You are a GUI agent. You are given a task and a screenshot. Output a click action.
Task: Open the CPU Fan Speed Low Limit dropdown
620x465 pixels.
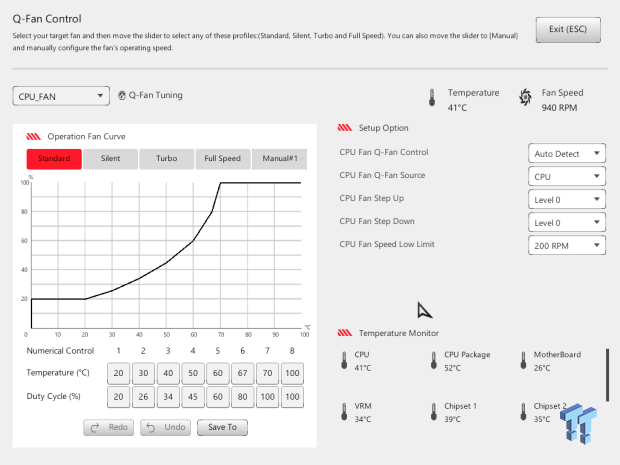[567, 245]
